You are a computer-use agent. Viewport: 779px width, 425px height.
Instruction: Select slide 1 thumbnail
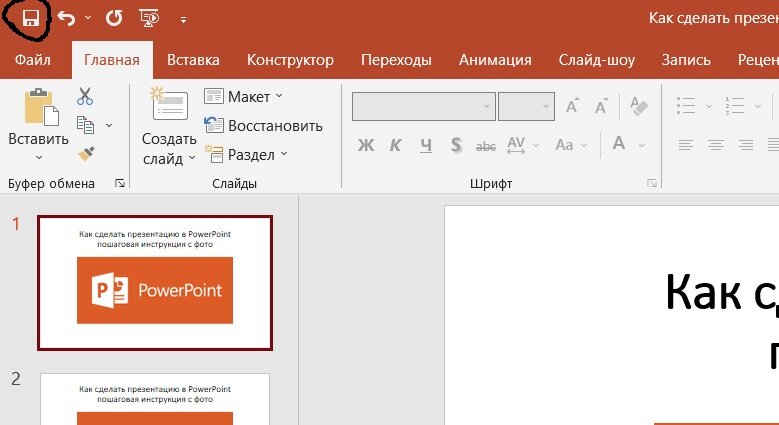(155, 283)
